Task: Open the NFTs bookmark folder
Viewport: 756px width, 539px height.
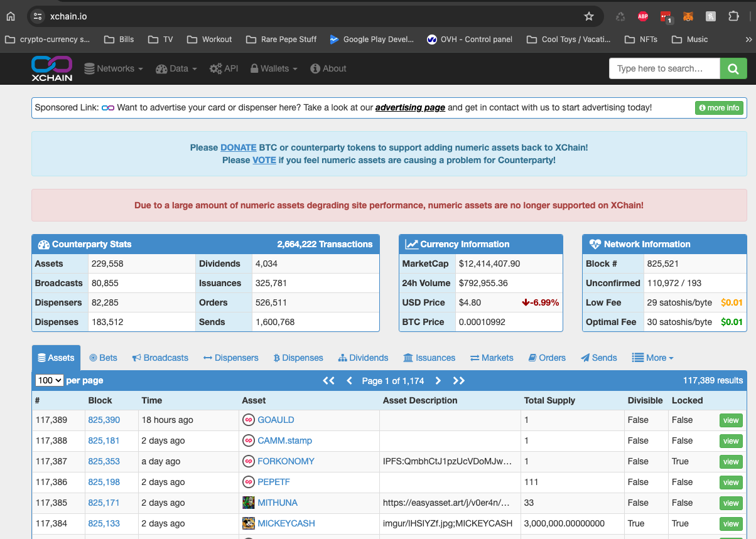Action: pos(641,39)
